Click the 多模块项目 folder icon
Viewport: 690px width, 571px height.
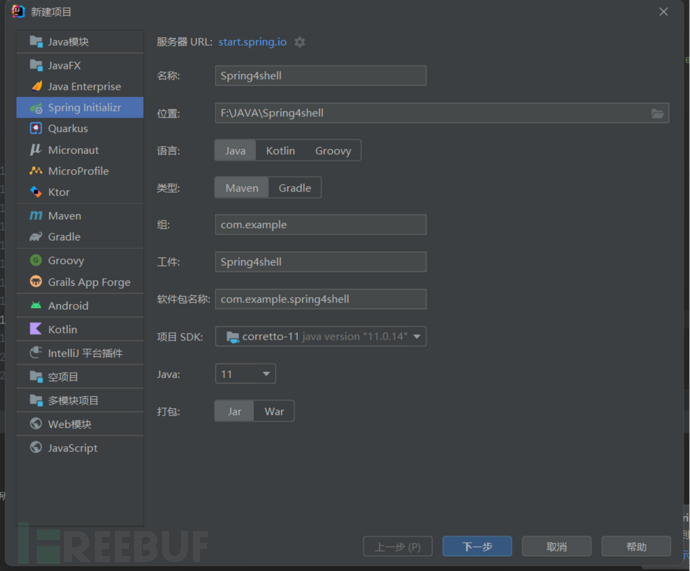[x=36, y=400]
